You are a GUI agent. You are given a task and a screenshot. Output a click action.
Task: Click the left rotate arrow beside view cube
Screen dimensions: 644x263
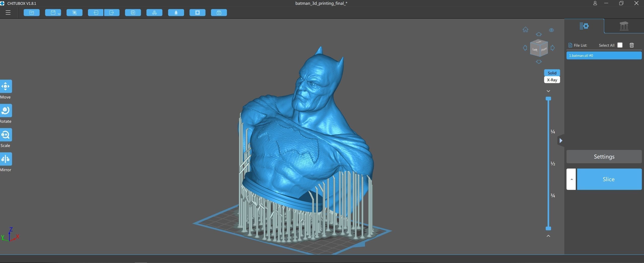[525, 48]
